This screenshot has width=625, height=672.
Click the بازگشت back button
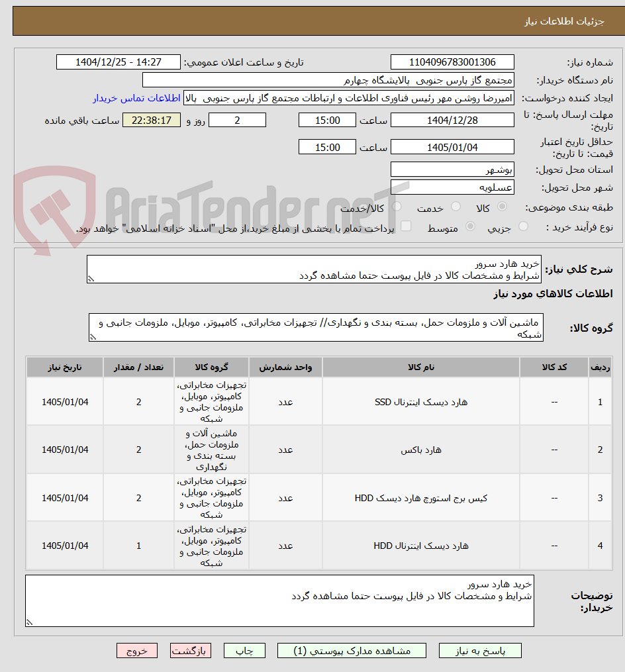click(x=190, y=651)
